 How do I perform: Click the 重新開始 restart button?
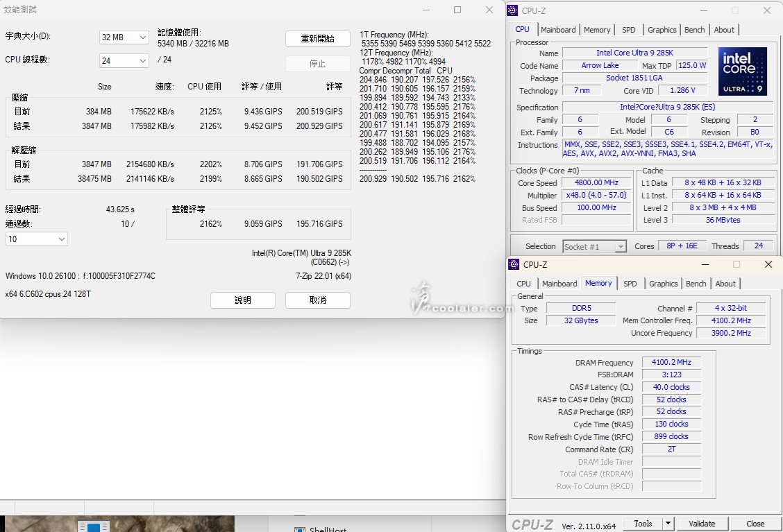click(x=318, y=39)
